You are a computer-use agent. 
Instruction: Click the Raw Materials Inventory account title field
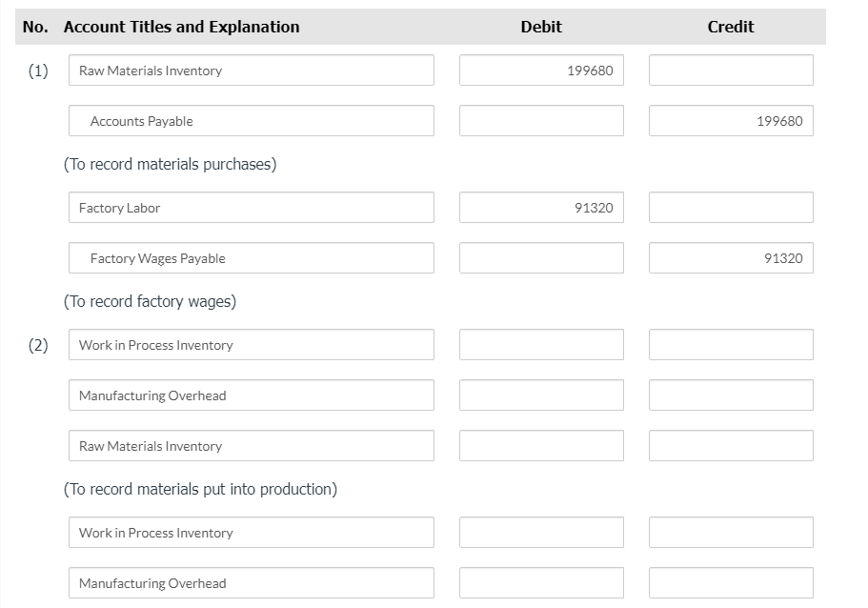click(251, 70)
